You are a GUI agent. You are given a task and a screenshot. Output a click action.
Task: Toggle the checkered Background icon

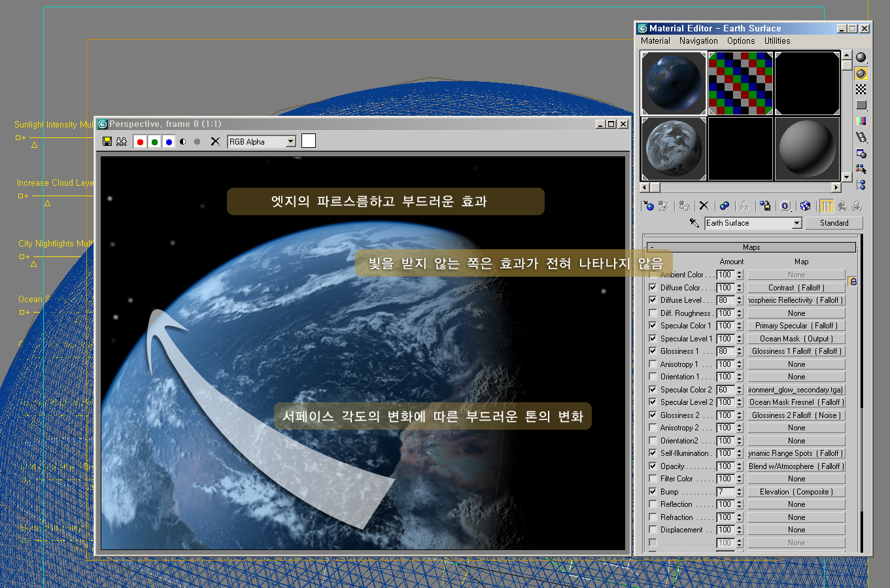coord(861,89)
